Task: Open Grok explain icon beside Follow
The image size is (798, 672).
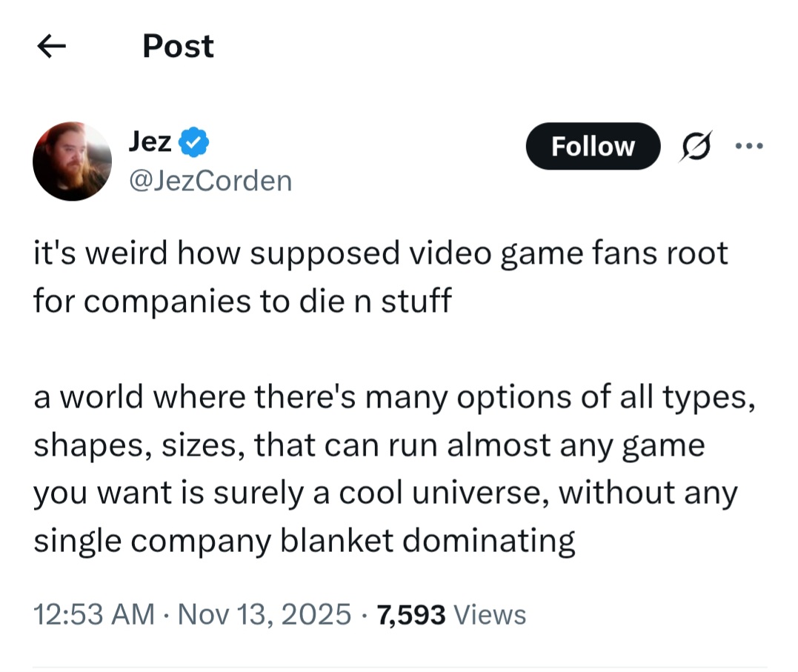Action: coord(695,146)
